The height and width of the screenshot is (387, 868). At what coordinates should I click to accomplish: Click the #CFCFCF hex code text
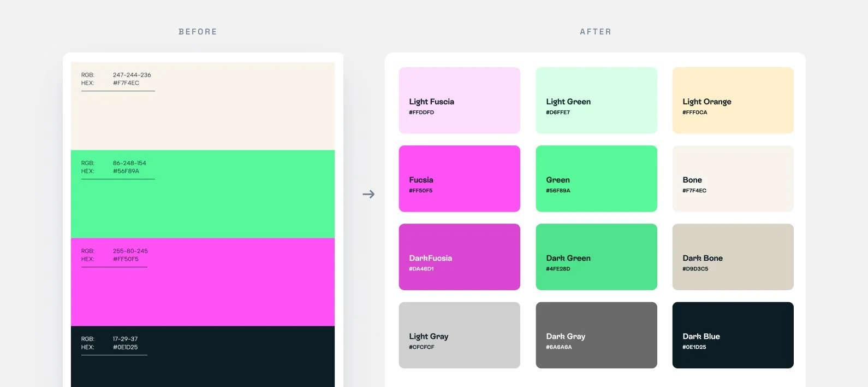tap(421, 347)
